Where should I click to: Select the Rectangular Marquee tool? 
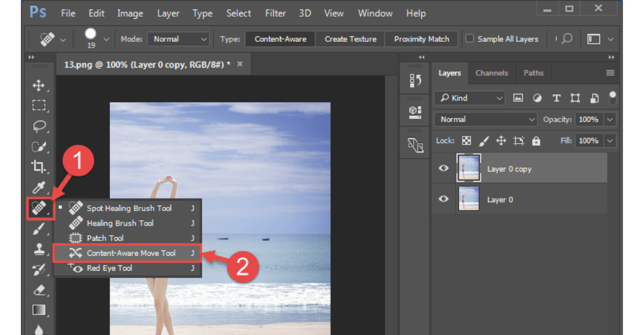tap(39, 105)
